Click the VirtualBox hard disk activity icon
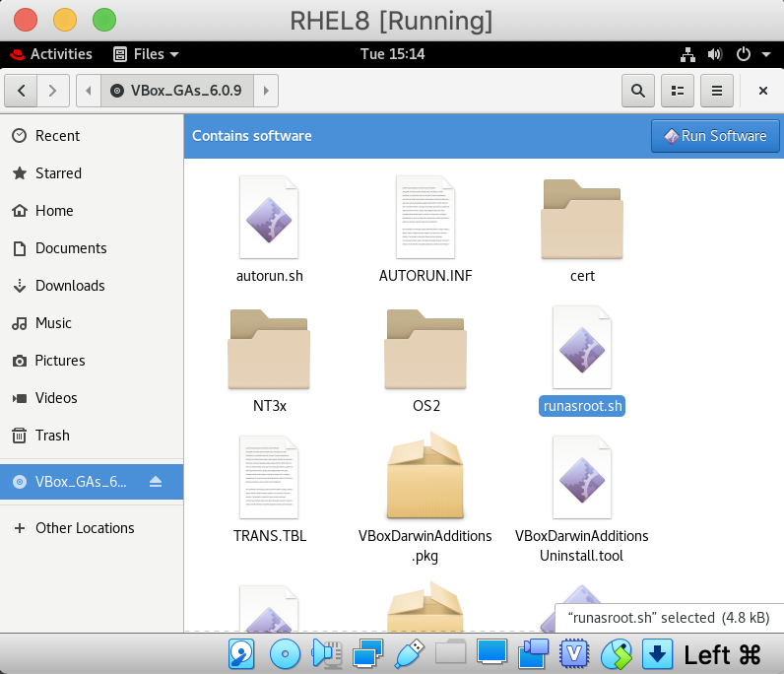This screenshot has height=674, width=784. pos(241,654)
